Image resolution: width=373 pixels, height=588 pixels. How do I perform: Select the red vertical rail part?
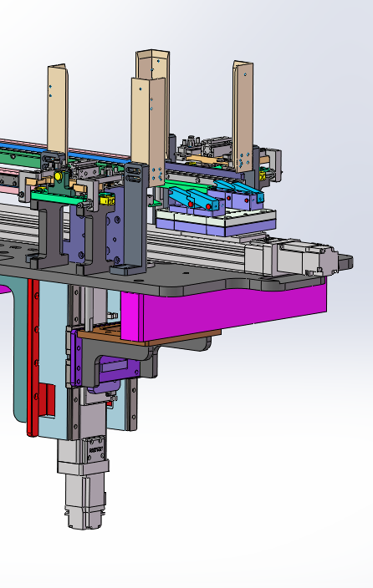(33, 358)
